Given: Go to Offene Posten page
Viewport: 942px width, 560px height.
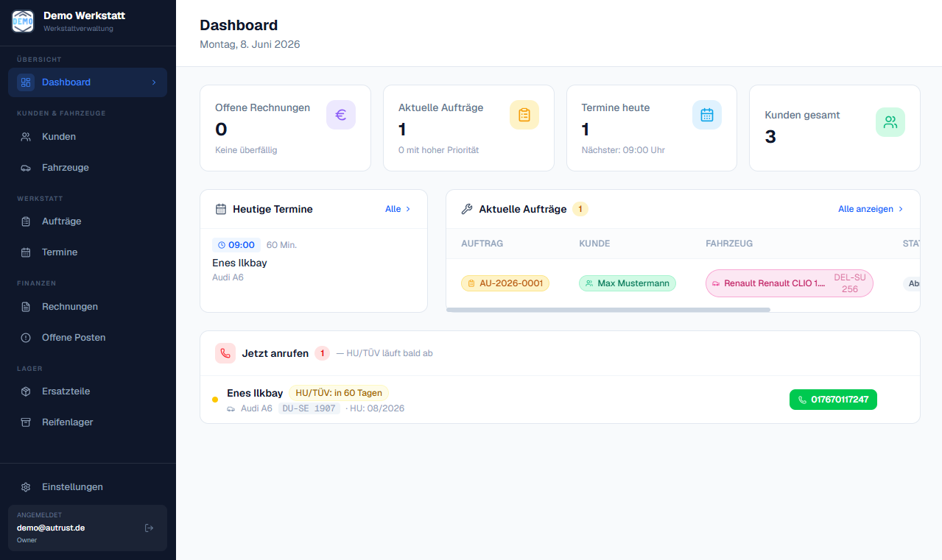Looking at the screenshot, I should [x=88, y=338].
